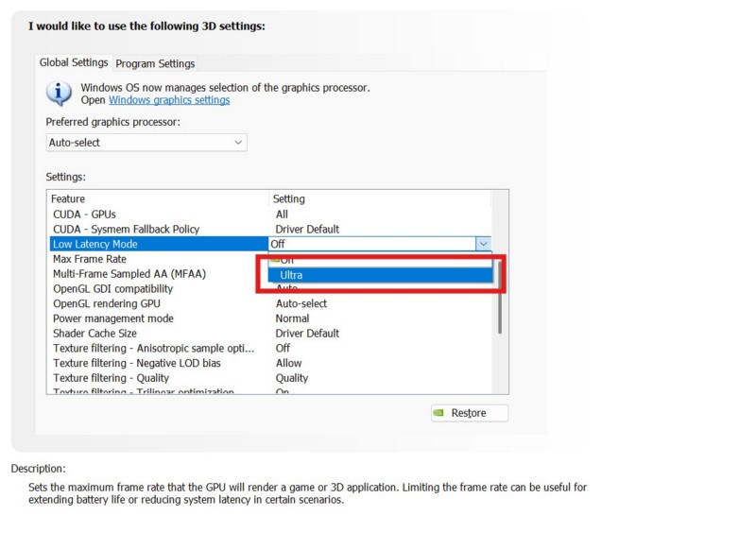Switch to the Program Settings tab
756x550 pixels.
155,63
